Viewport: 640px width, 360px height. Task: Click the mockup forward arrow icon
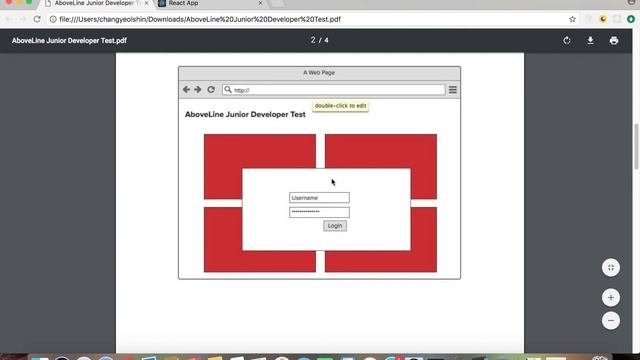coord(198,90)
